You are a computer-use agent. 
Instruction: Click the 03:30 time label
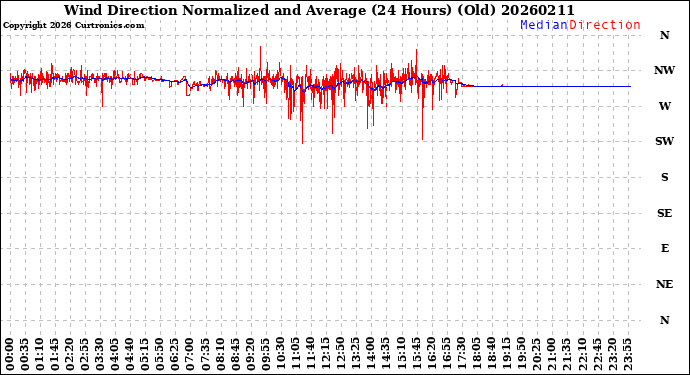(x=100, y=355)
